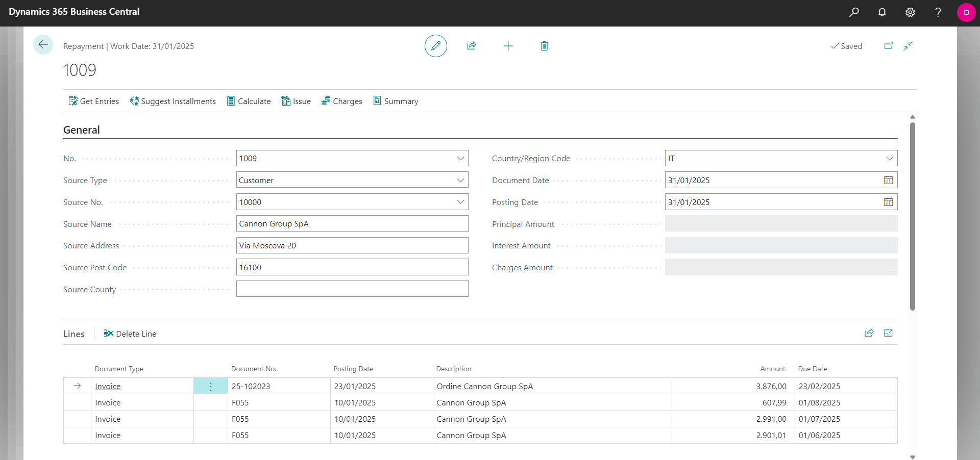Image resolution: width=980 pixels, height=460 pixels.
Task: Open the user account avatar D
Action: (966, 12)
